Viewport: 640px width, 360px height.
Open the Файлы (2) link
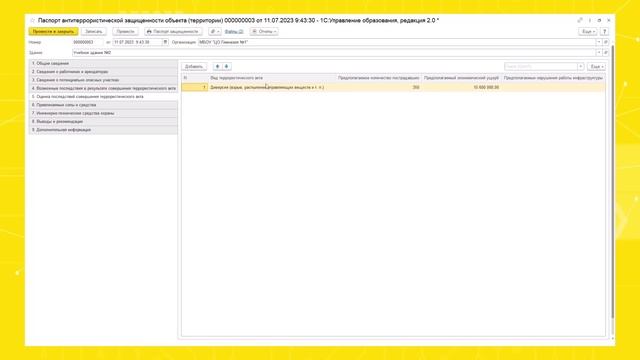[234, 31]
